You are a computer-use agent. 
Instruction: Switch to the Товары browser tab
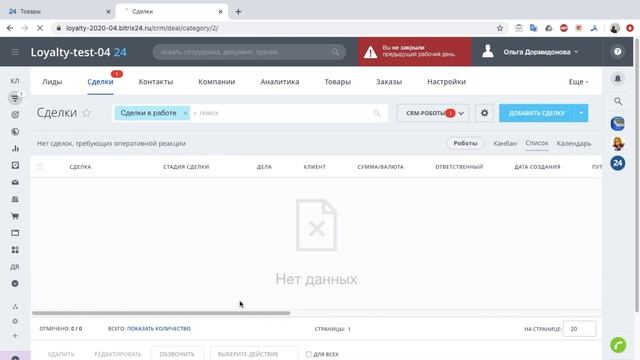point(57,11)
